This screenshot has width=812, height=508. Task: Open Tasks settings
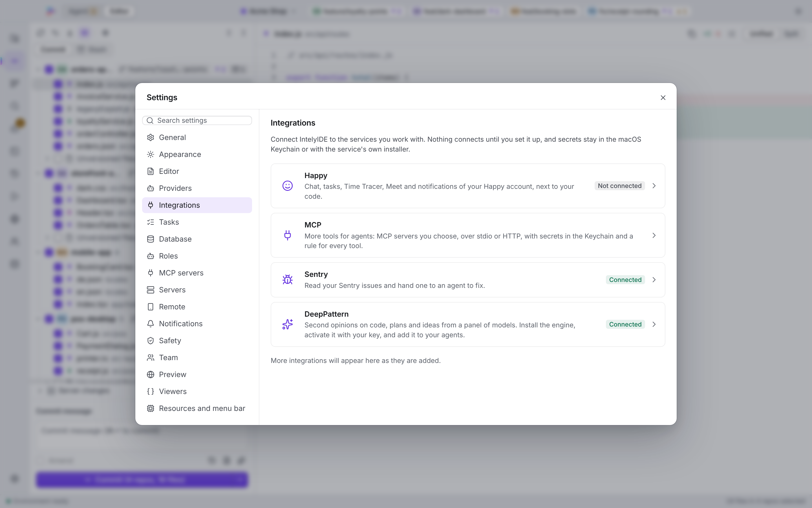197,222
